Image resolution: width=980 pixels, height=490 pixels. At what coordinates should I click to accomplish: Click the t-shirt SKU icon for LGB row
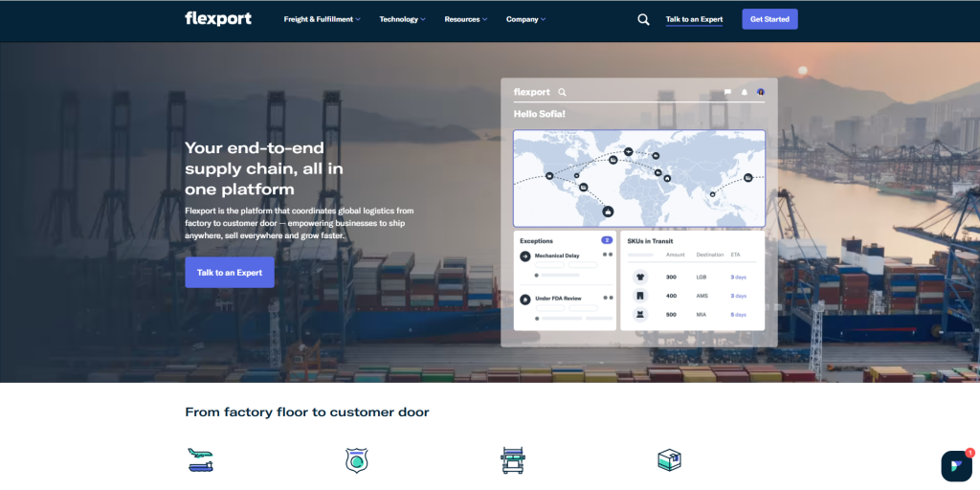click(640, 277)
